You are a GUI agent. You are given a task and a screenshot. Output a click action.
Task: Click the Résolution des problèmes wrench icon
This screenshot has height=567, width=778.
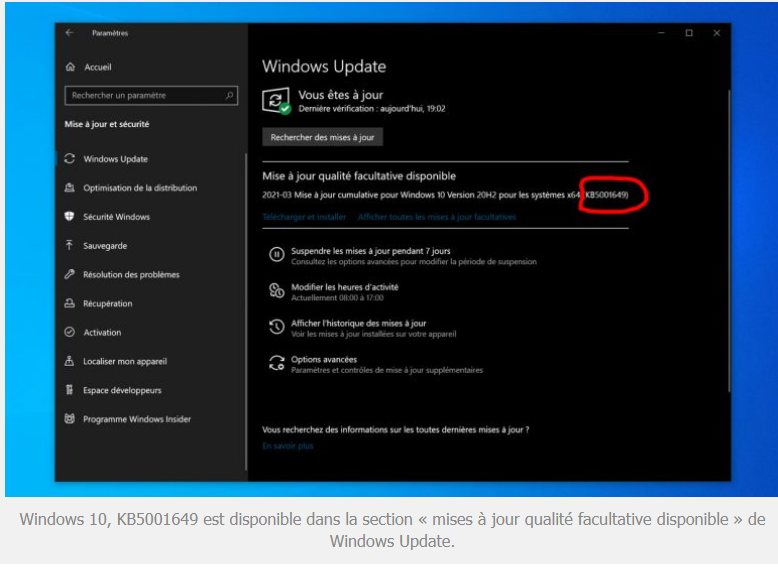click(70, 275)
